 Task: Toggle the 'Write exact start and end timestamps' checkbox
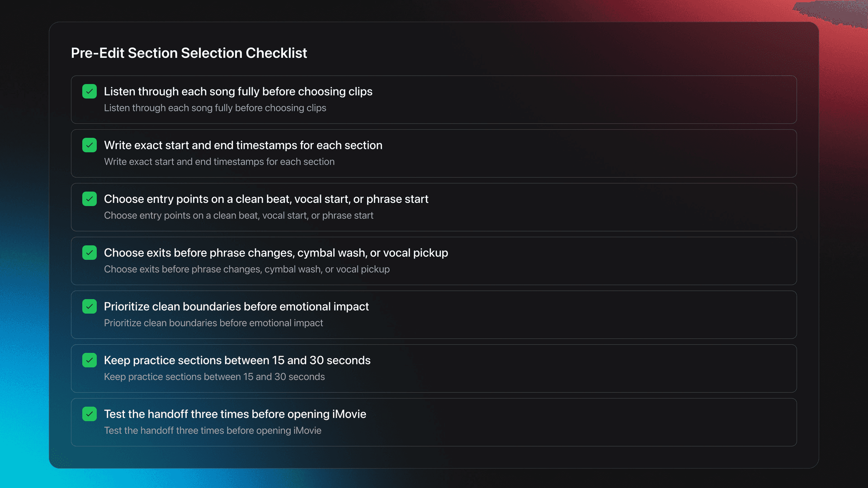[90, 145]
